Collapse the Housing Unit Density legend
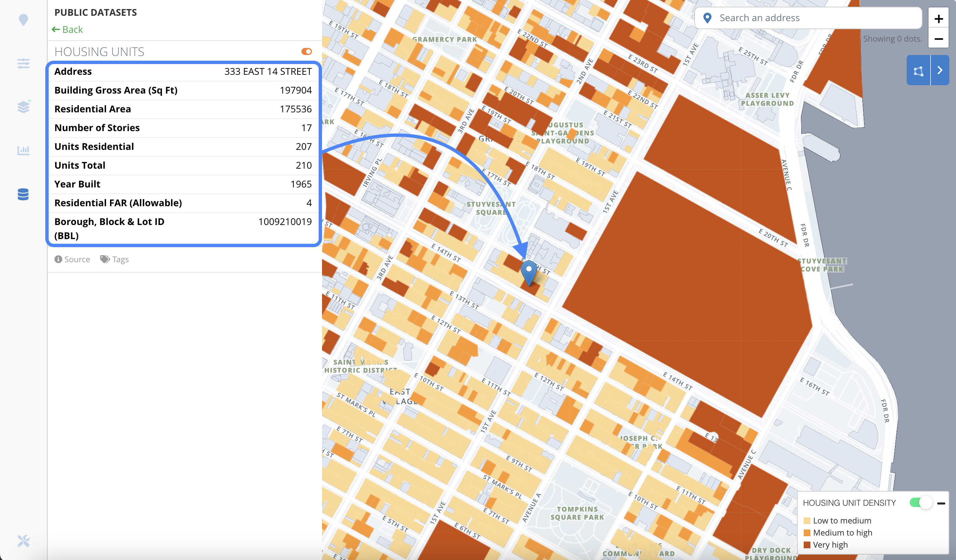Image resolution: width=956 pixels, height=560 pixels. (941, 504)
